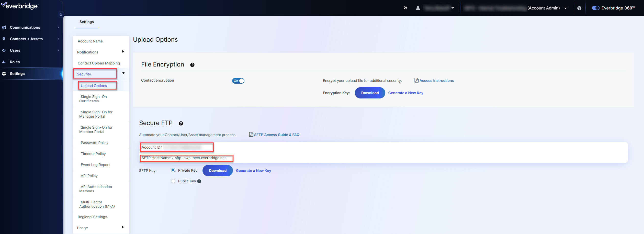Expand the Notifications submenu arrow
Screen dimensions: 644x234
click(x=123, y=52)
